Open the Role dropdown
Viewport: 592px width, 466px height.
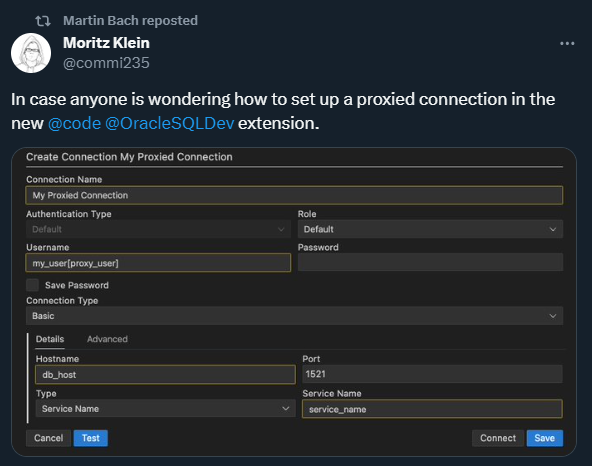pos(430,229)
